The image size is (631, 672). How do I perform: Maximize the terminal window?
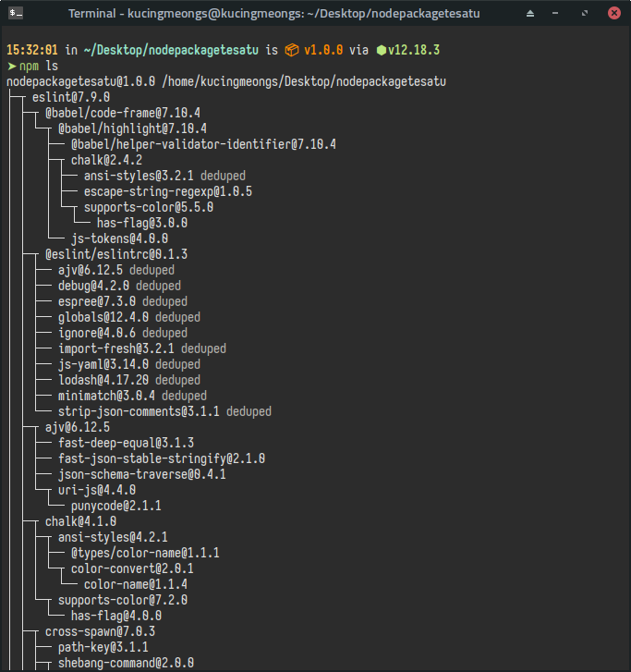click(585, 14)
